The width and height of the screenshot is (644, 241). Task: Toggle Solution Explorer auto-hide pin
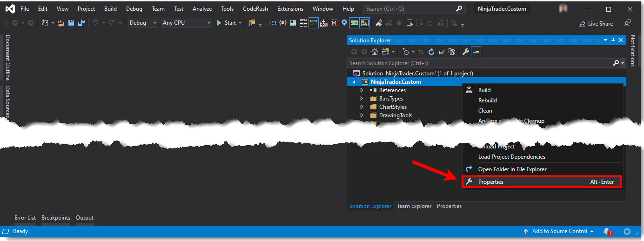click(x=613, y=40)
